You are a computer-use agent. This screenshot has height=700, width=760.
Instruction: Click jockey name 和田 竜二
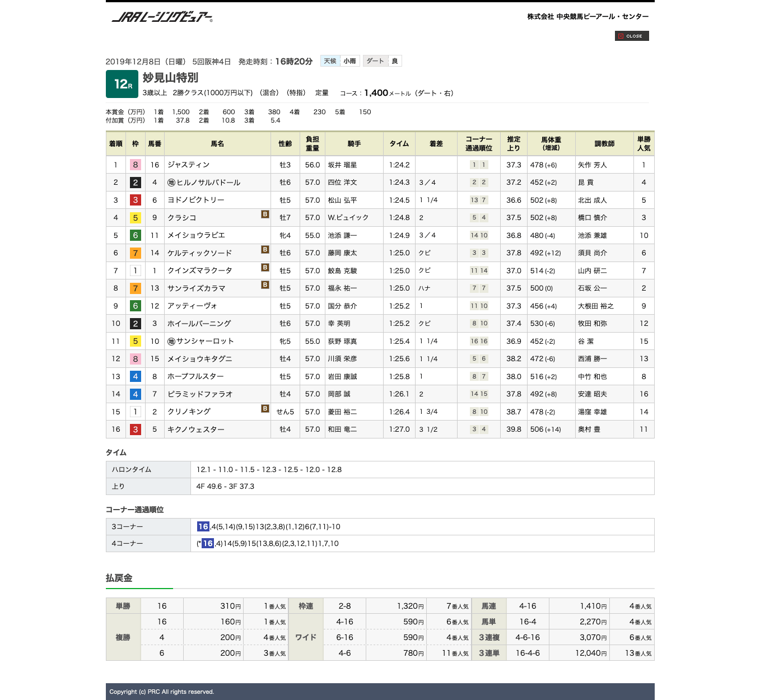pyautogui.click(x=342, y=430)
